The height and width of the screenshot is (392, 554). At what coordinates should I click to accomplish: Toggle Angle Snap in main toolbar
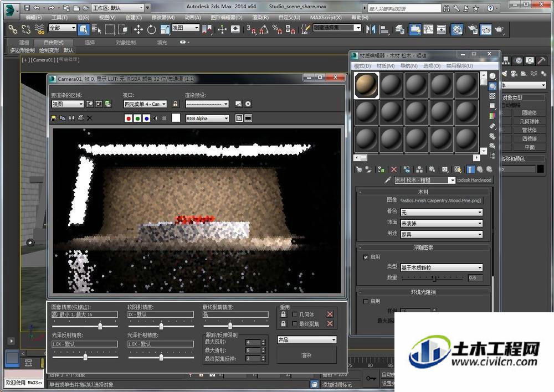[264, 29]
